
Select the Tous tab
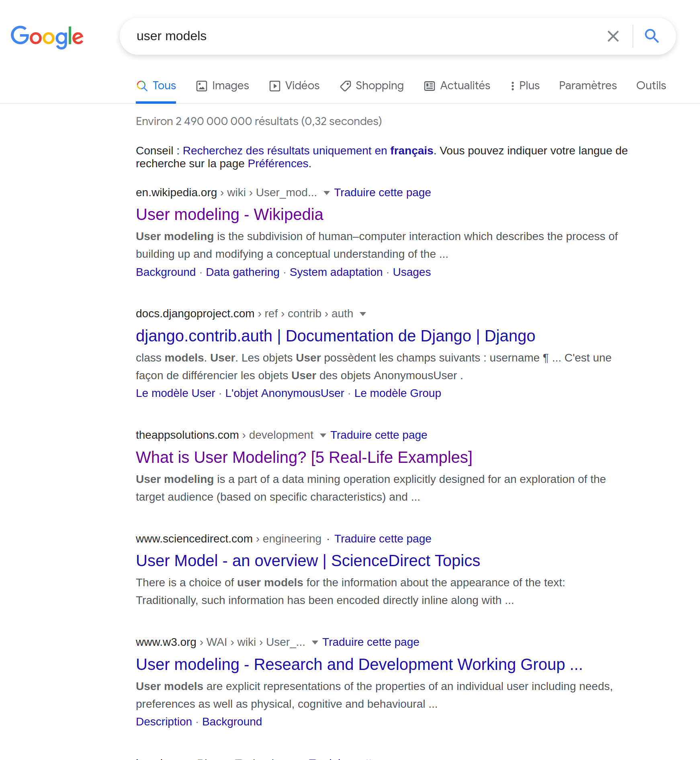pos(156,86)
